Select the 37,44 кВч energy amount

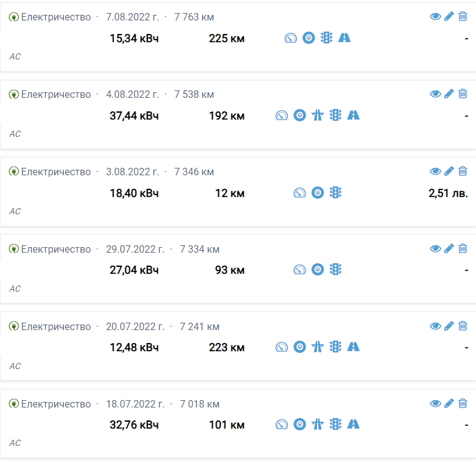134,116
